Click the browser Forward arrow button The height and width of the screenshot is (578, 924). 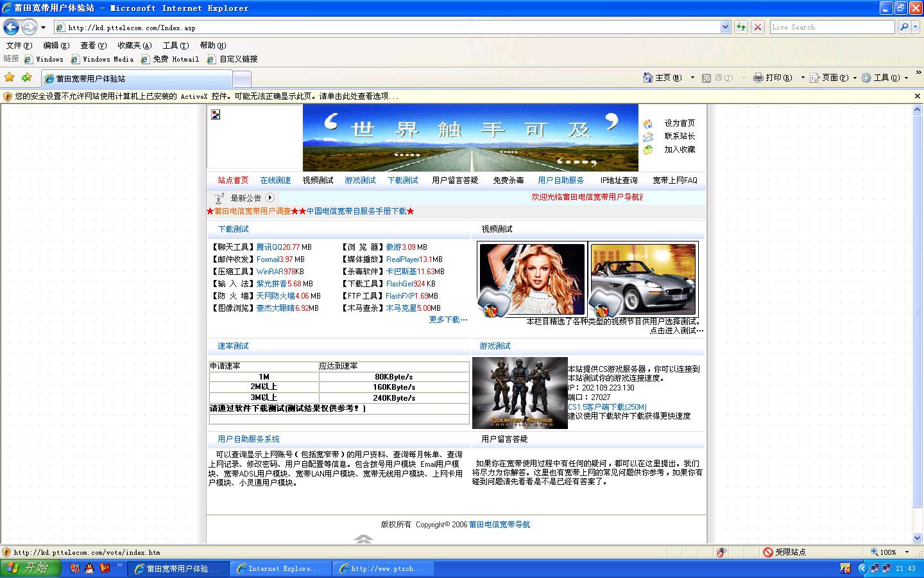tap(29, 27)
